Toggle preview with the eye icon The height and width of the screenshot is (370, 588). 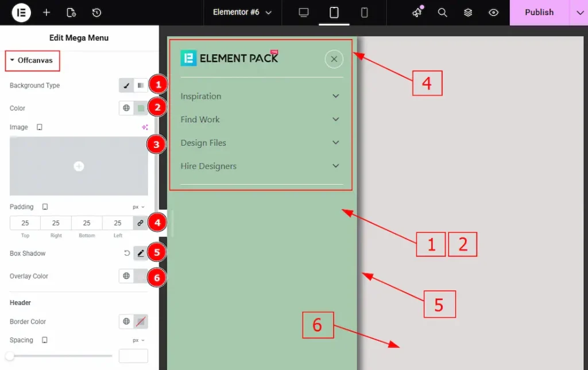pyautogui.click(x=493, y=13)
